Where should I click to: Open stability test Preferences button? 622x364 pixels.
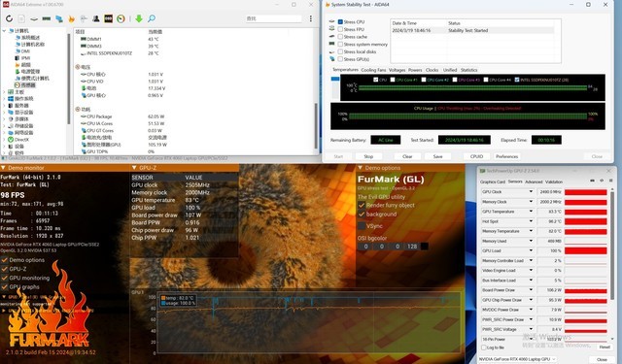tap(506, 156)
